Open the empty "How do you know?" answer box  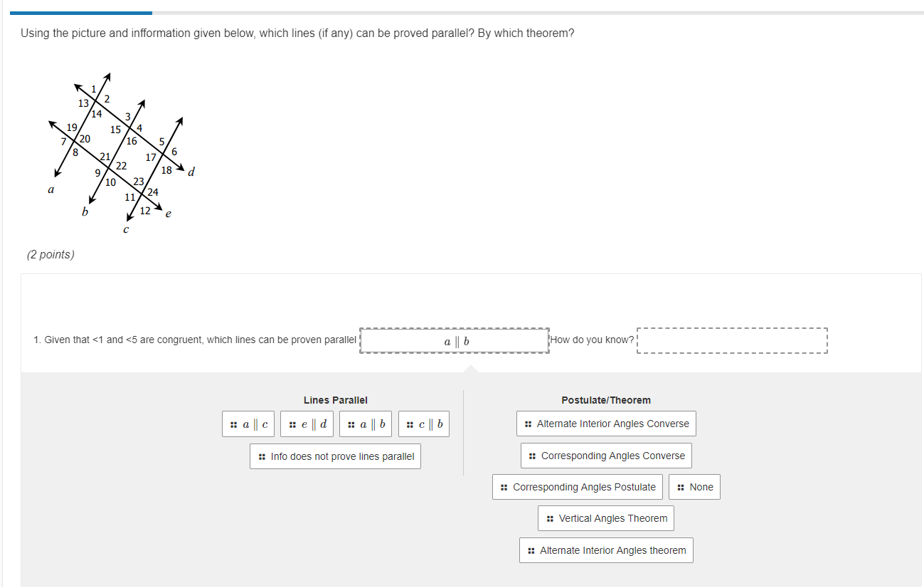click(x=732, y=340)
